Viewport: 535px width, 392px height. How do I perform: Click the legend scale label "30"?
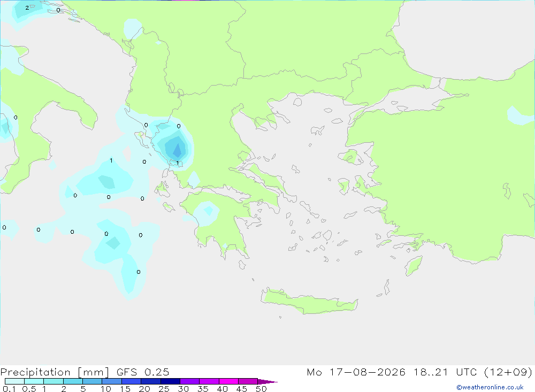183,389
